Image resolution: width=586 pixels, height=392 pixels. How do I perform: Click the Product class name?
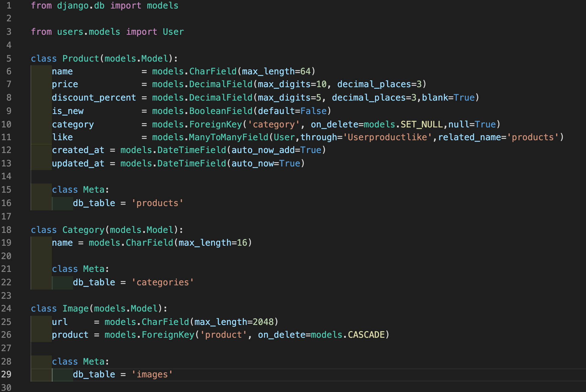pos(80,59)
